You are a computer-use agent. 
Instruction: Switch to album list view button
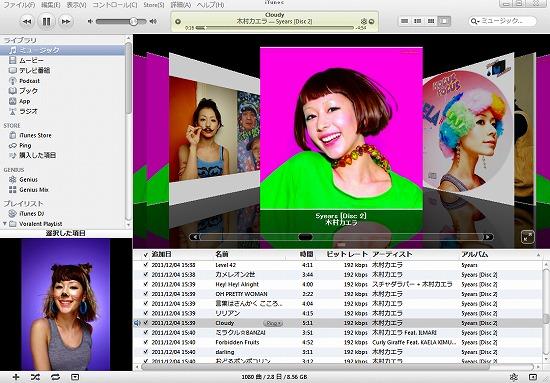point(417,21)
